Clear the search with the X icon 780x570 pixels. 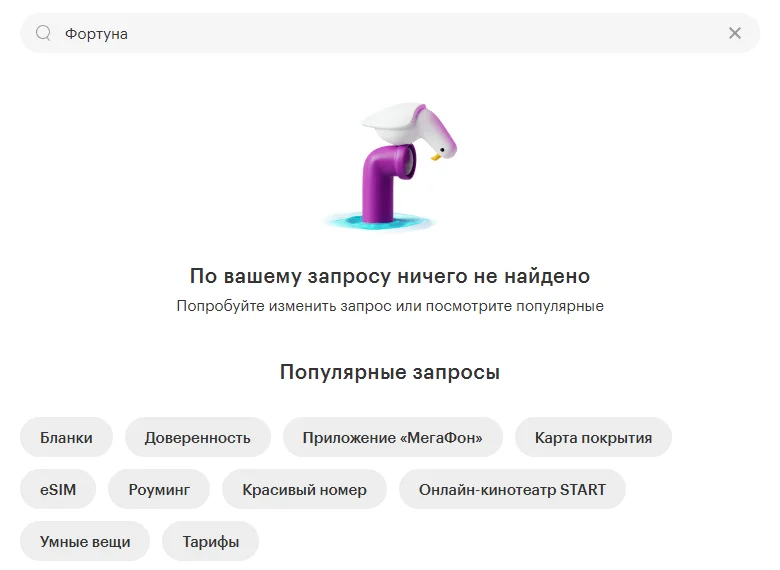[x=735, y=33]
